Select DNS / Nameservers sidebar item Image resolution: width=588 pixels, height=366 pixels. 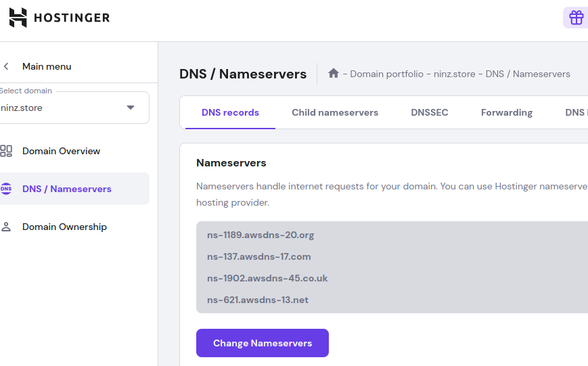click(74, 189)
